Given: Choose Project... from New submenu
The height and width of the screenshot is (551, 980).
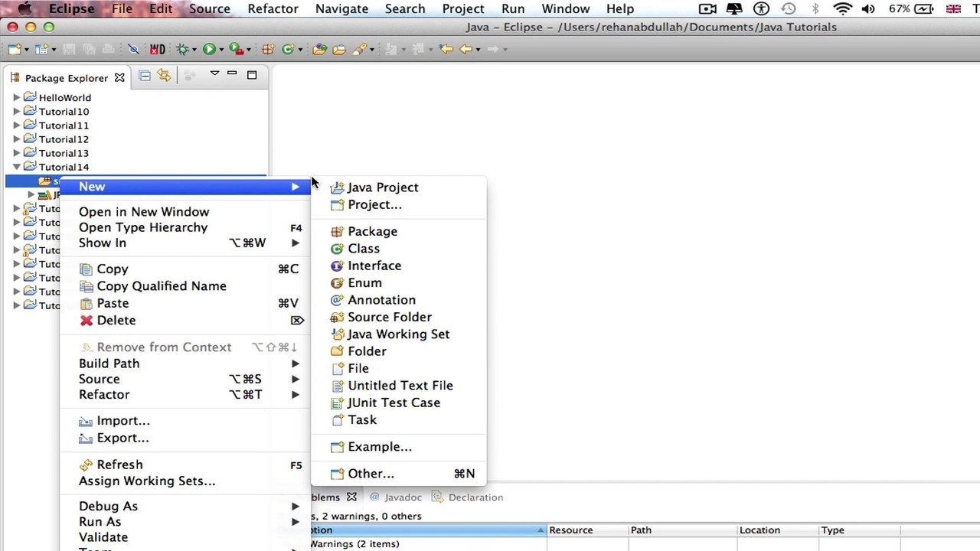Looking at the screenshot, I should [x=398, y=205].
